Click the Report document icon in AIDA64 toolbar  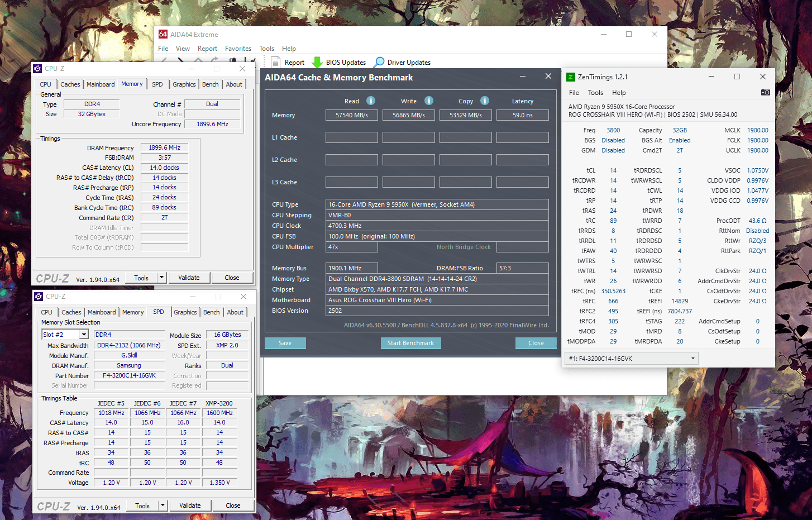[x=275, y=62]
